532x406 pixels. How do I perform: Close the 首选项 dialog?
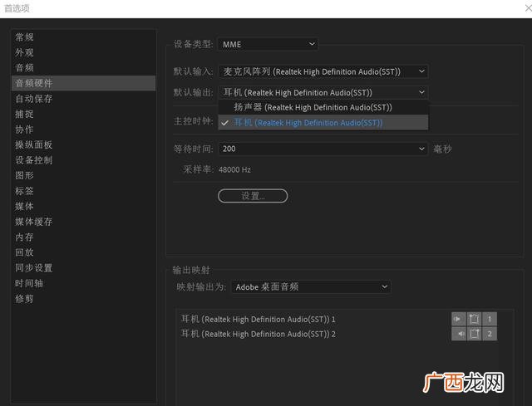click(528, 8)
